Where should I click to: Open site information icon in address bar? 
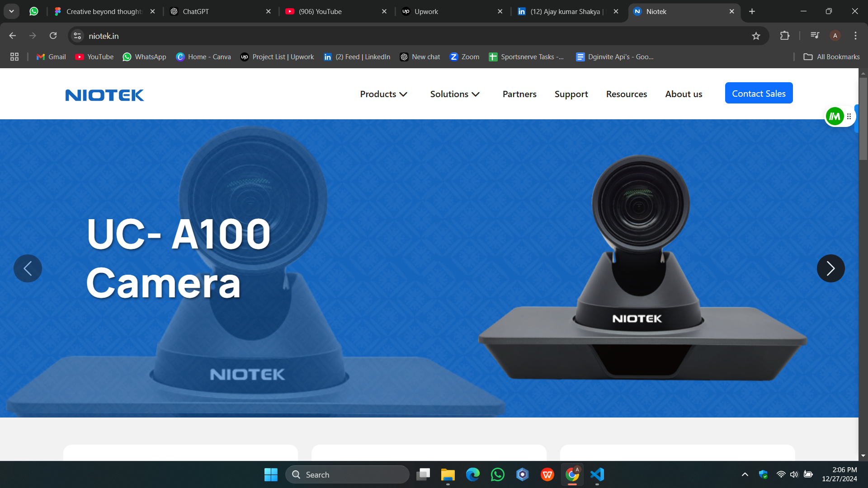coord(77,36)
